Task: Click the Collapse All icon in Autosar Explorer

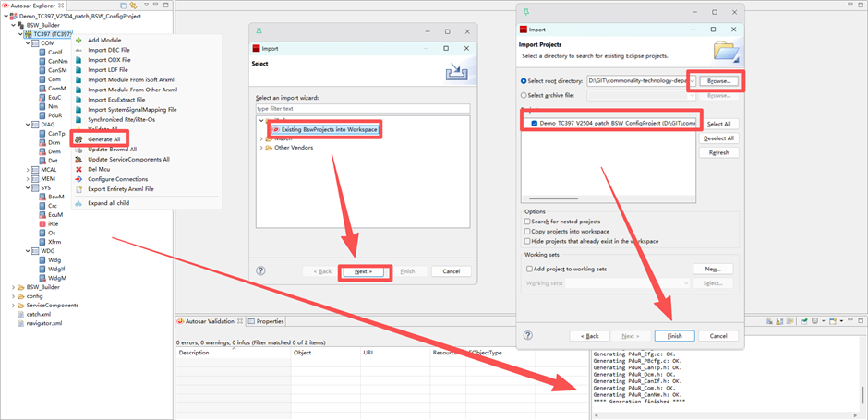Action: tap(124, 5)
